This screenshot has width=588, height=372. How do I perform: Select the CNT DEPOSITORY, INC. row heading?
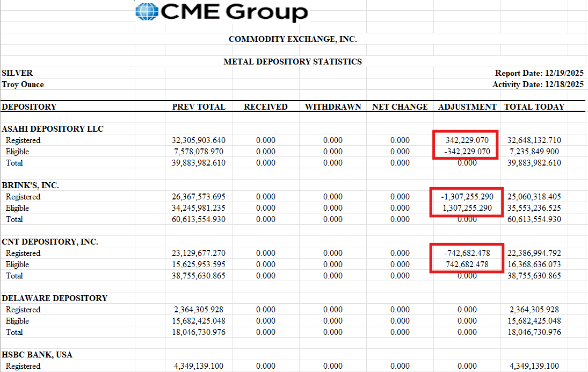click(50, 242)
